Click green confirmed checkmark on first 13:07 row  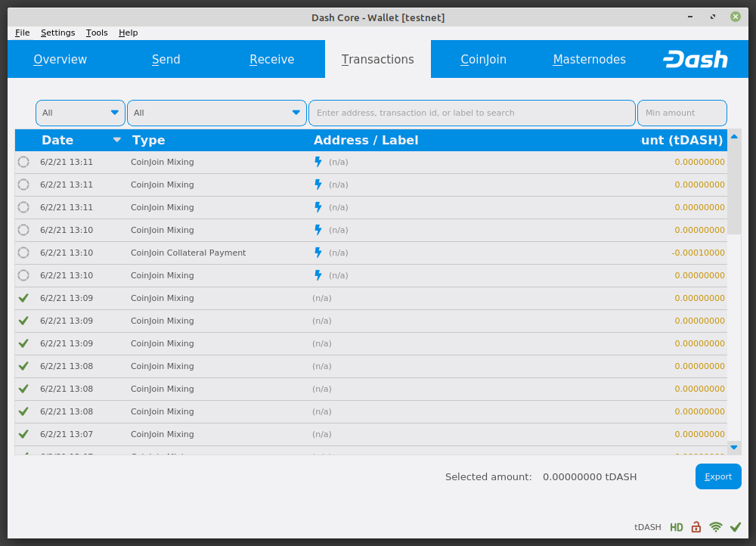coord(23,434)
